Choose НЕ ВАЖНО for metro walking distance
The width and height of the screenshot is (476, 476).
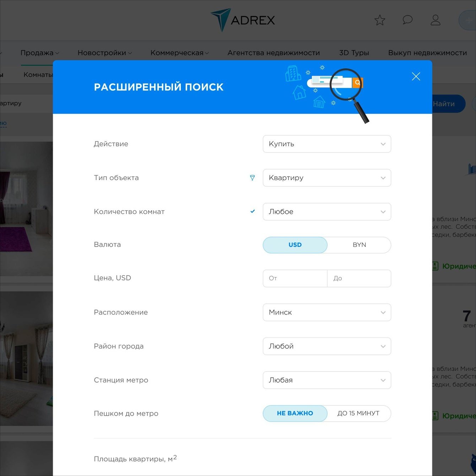tap(295, 413)
